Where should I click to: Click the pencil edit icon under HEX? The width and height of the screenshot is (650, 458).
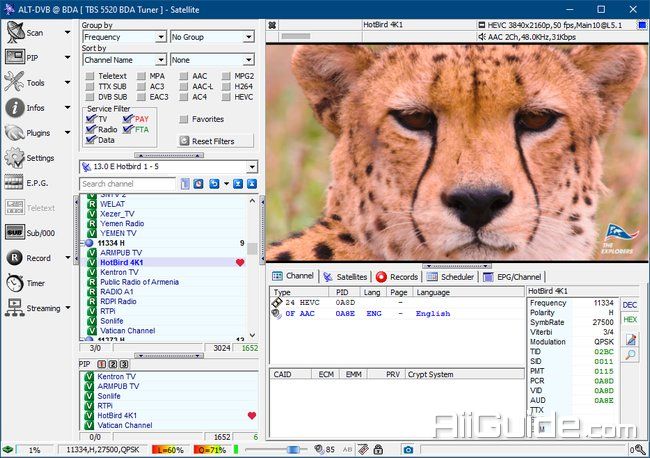pos(631,339)
